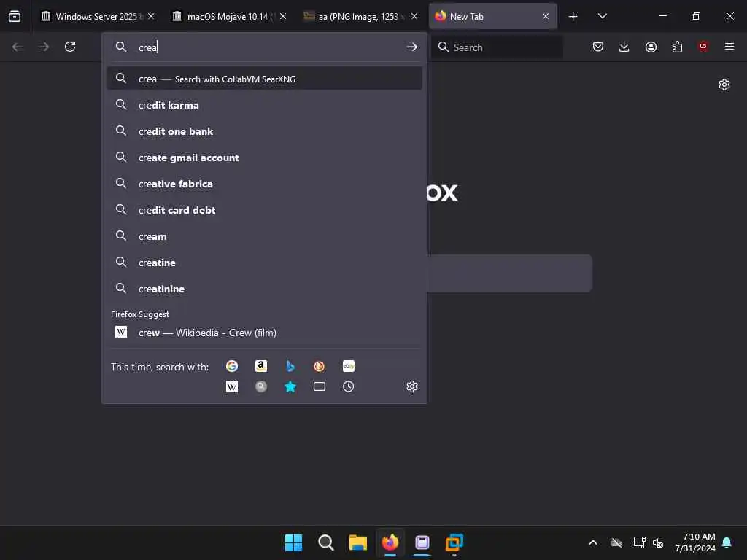Switch to the aa PNG Image tab
This screenshot has height=560, width=747.
360,16
